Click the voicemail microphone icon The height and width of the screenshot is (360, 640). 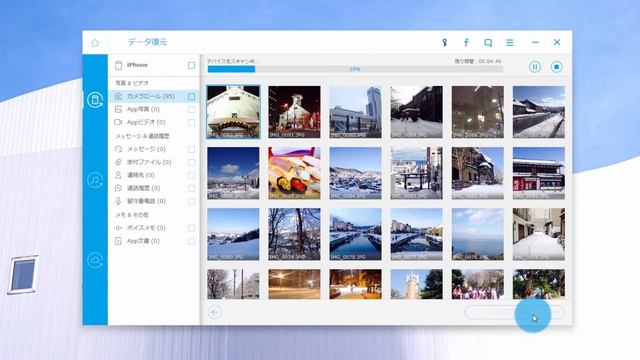pyautogui.click(x=118, y=201)
